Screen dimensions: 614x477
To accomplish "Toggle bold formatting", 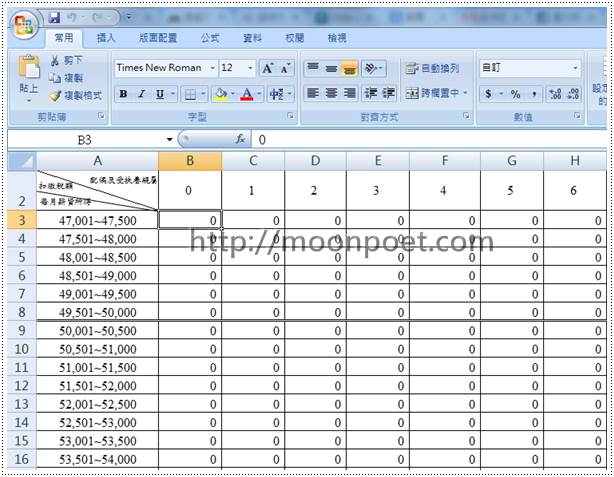I will tap(123, 94).
